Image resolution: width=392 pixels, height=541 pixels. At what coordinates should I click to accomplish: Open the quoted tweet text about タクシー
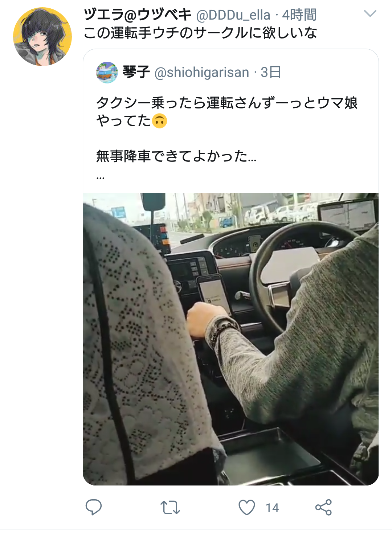click(227, 111)
